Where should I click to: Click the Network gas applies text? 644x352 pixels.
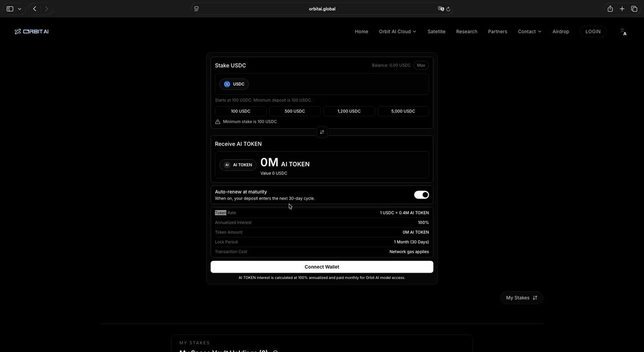(409, 252)
